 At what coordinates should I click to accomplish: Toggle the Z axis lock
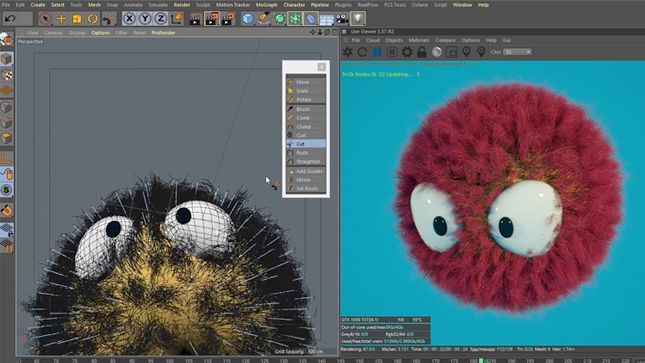[161, 19]
